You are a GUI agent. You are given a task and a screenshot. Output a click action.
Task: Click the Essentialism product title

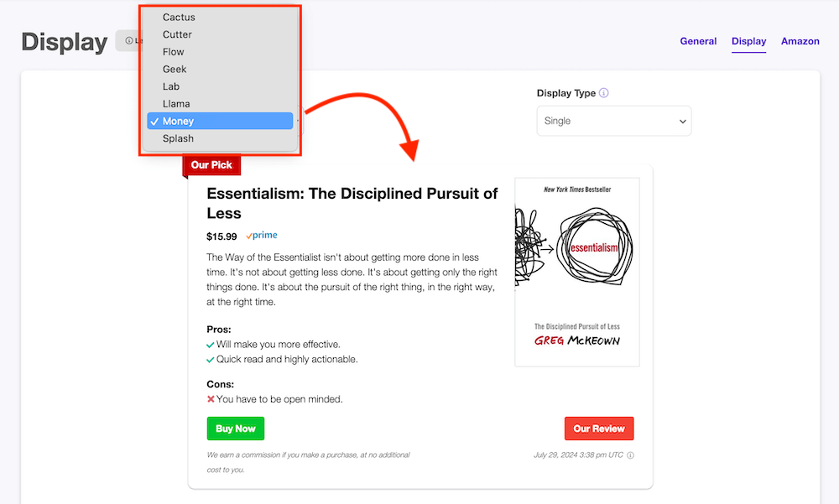[x=352, y=203]
